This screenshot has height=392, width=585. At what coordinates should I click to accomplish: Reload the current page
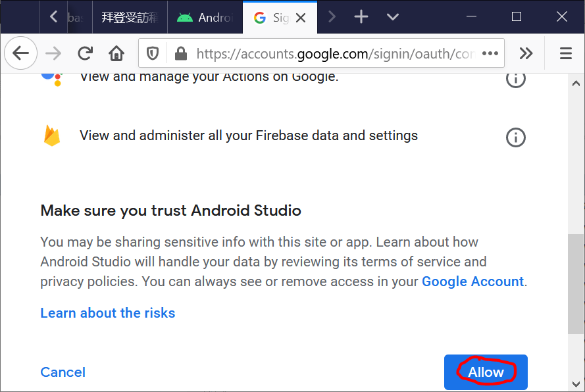point(85,53)
